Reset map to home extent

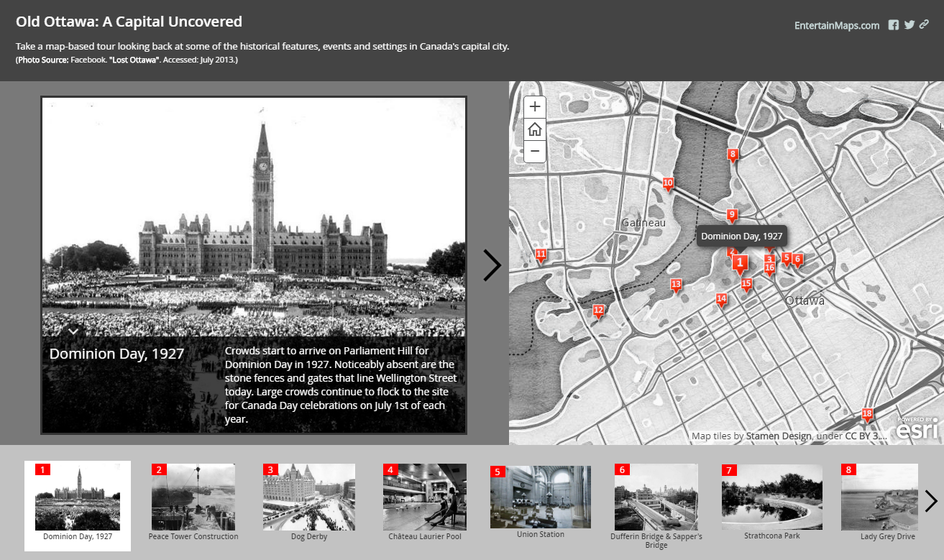click(535, 129)
